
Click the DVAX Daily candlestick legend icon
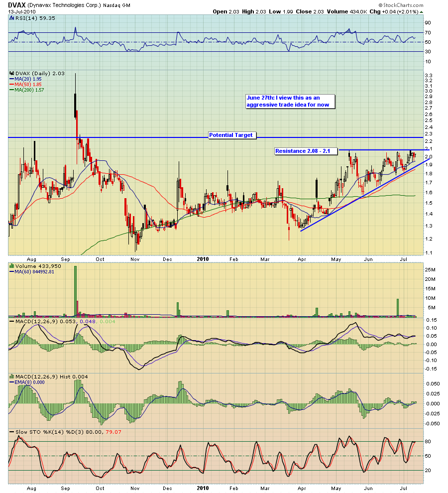point(12,73)
